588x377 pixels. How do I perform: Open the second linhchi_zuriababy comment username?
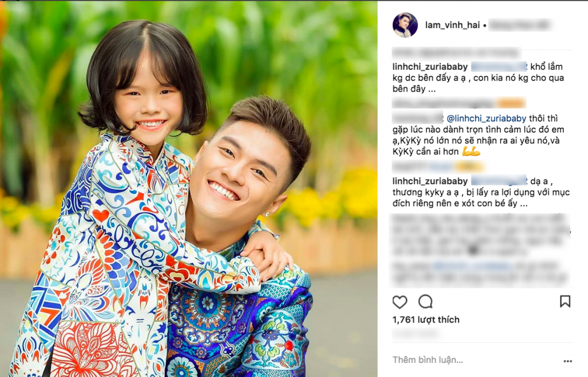tap(430, 181)
